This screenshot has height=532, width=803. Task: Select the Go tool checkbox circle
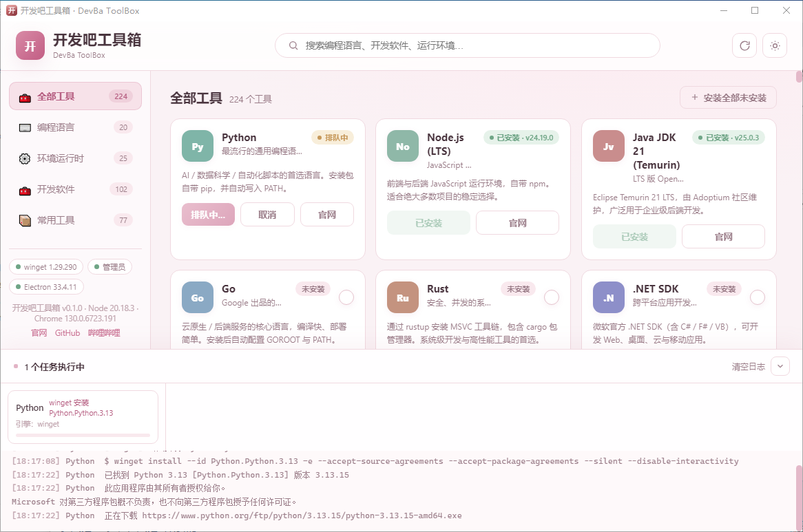[346, 297]
